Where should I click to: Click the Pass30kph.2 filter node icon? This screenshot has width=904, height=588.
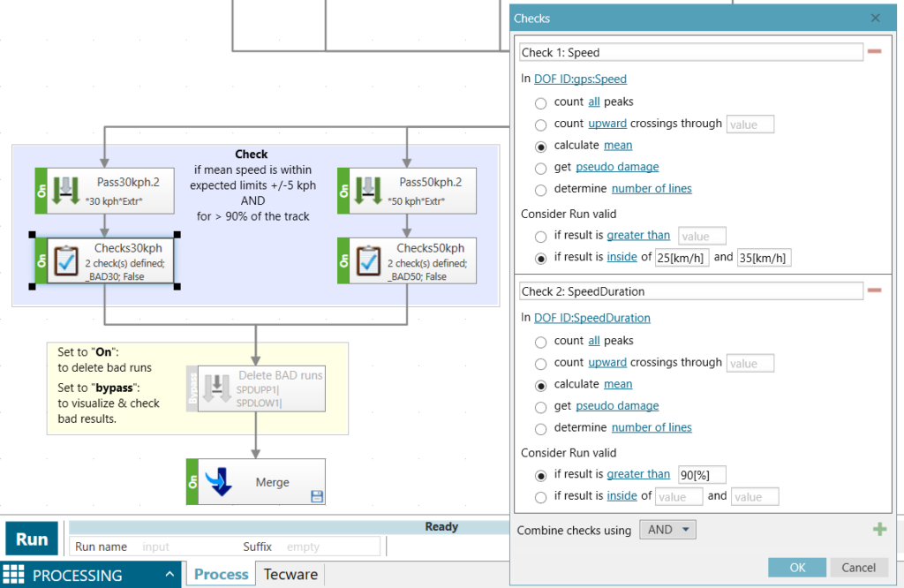[x=67, y=191]
